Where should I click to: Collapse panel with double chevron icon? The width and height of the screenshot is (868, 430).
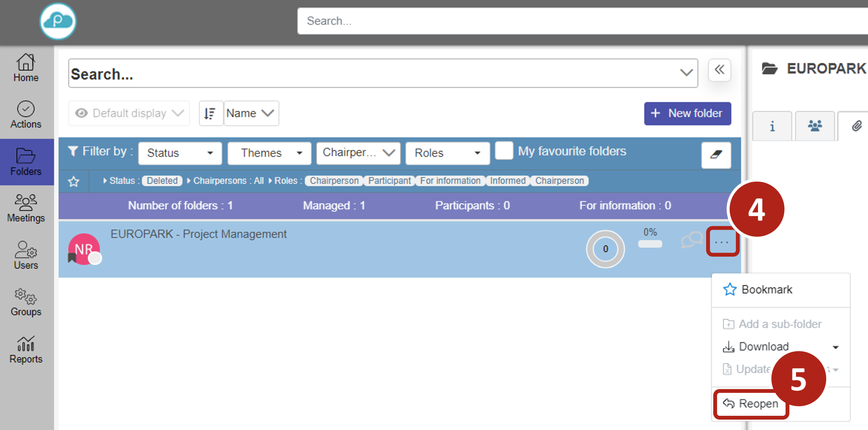click(x=719, y=70)
